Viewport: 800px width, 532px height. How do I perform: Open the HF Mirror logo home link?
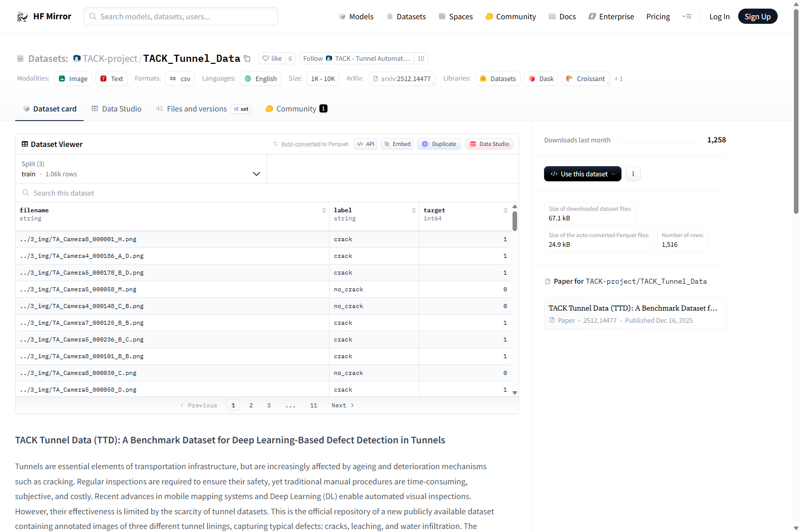pyautogui.click(x=44, y=16)
